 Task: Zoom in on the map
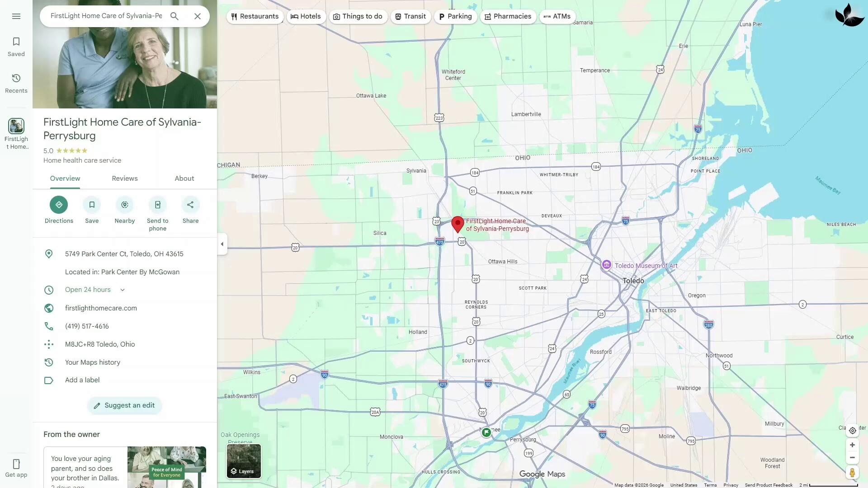852,445
